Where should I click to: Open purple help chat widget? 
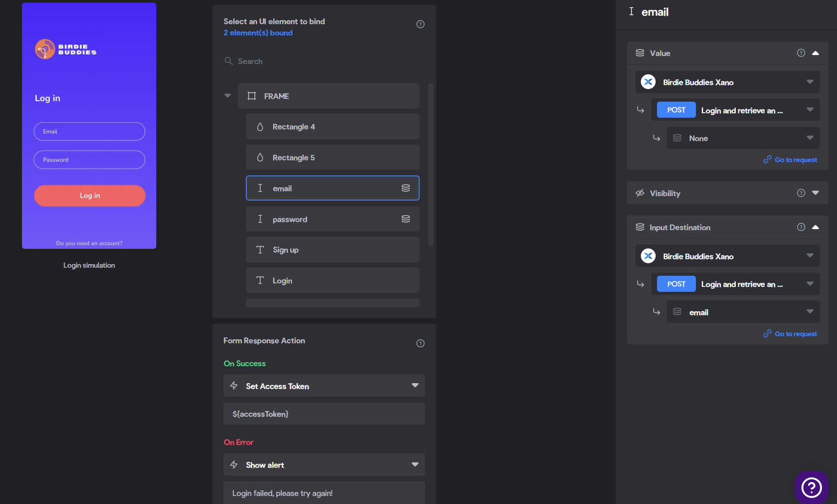click(811, 487)
